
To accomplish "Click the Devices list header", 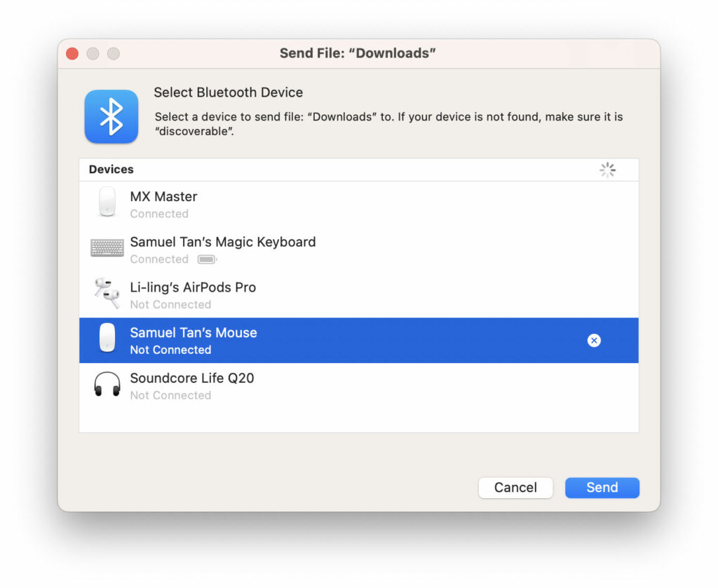I will 111,170.
